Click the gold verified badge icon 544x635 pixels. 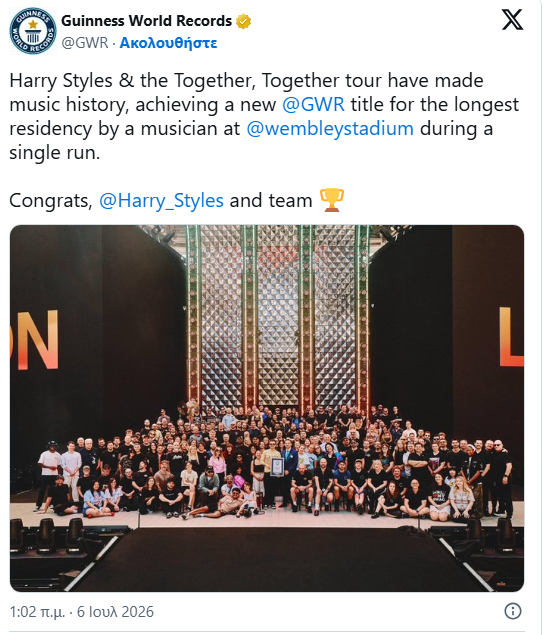tap(243, 21)
